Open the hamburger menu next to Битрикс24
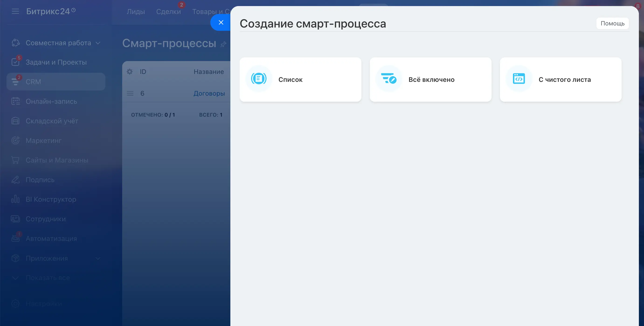This screenshot has height=326, width=644. [x=15, y=11]
